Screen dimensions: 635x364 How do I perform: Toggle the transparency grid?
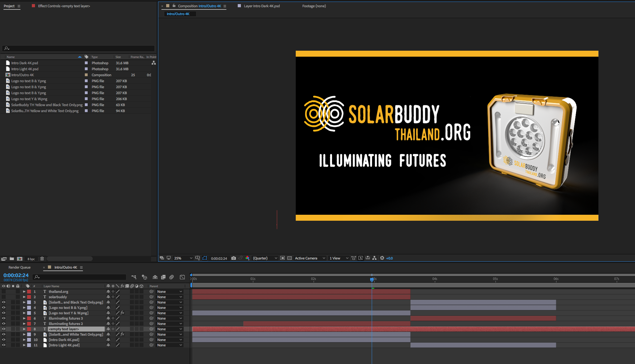tap(289, 258)
